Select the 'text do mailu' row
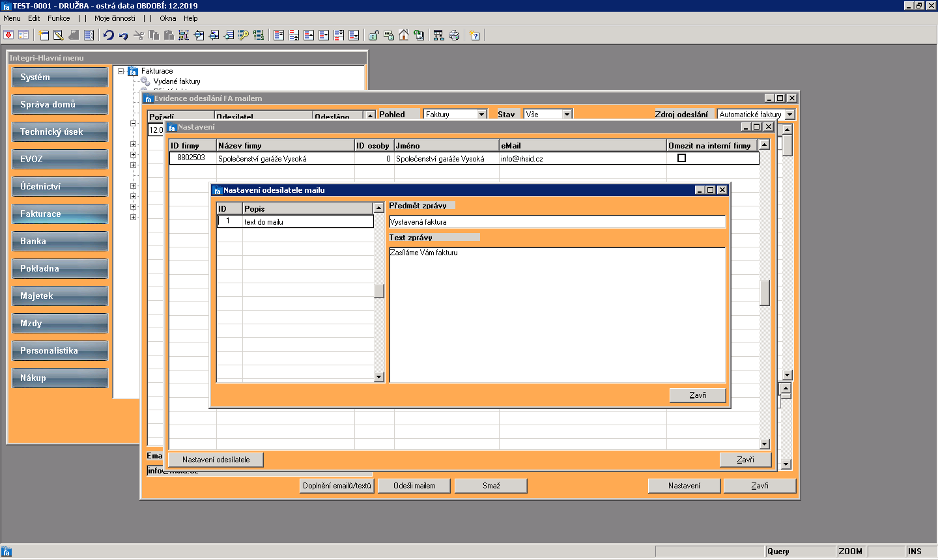The width and height of the screenshot is (938, 560). pyautogui.click(x=295, y=222)
